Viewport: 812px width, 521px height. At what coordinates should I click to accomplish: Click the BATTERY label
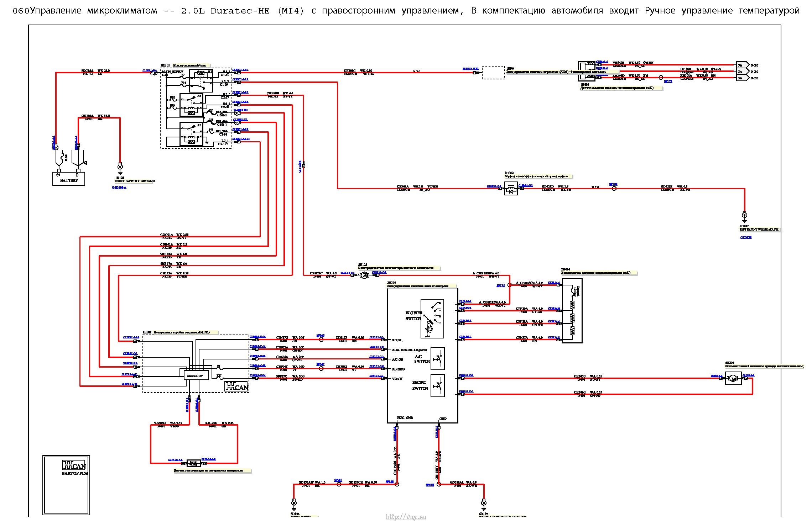69,180
